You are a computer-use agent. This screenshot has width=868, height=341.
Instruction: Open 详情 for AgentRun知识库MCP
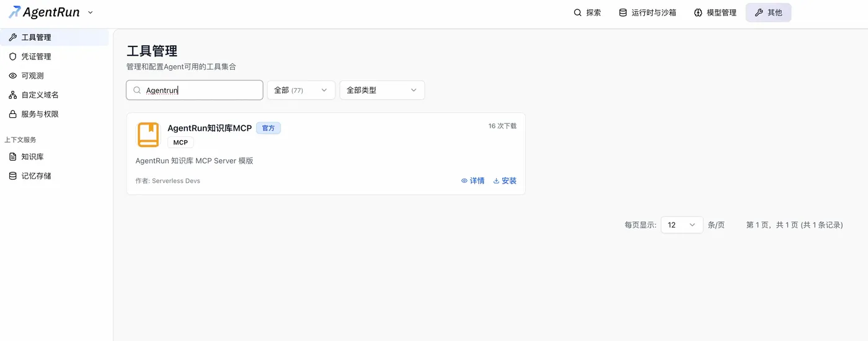pos(473,181)
